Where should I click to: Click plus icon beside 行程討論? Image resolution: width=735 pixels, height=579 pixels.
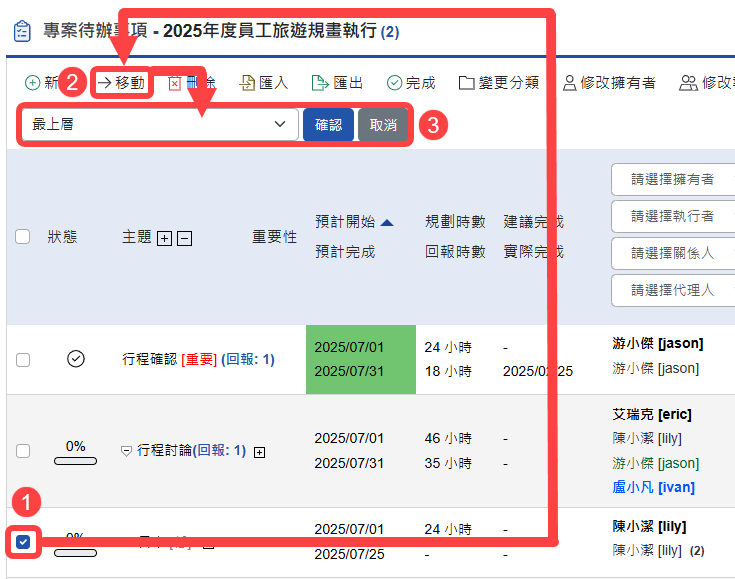click(x=259, y=452)
